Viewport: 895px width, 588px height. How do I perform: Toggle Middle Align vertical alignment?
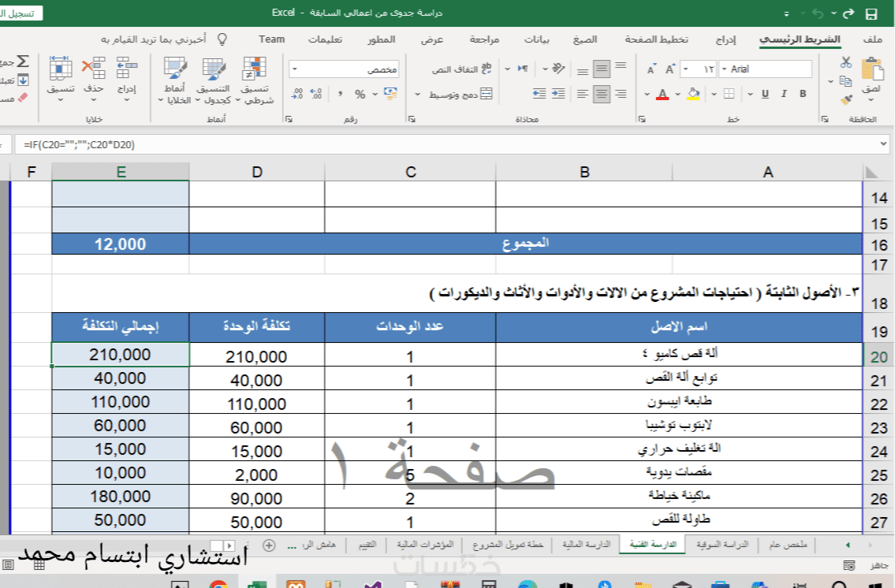601,69
